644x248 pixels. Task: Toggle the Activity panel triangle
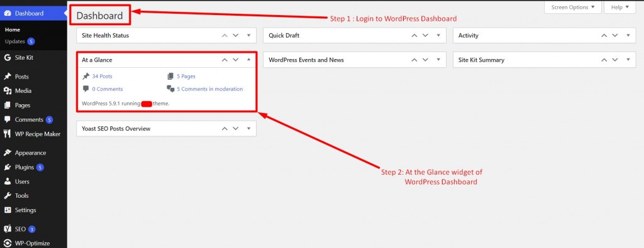click(x=628, y=36)
